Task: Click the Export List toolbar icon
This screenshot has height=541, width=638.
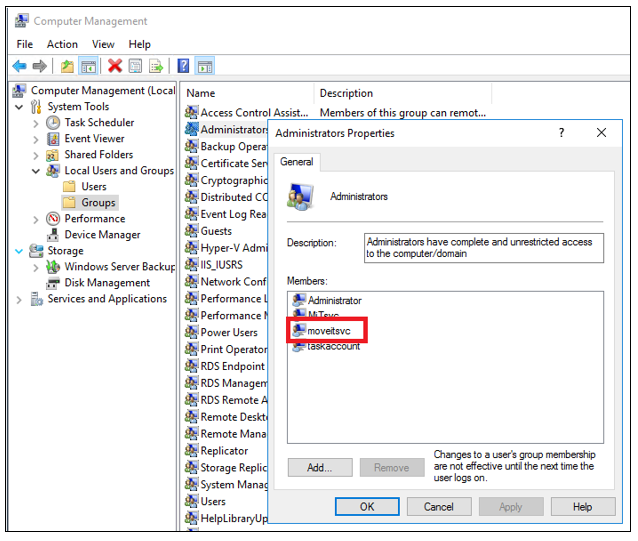Action: pos(156,66)
